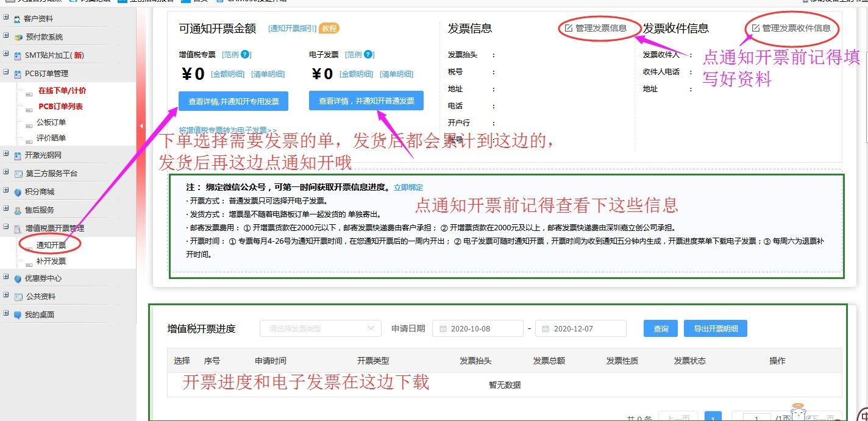
Task: Open the invoice type dropdown 请选择发票类型
Action: click(321, 328)
